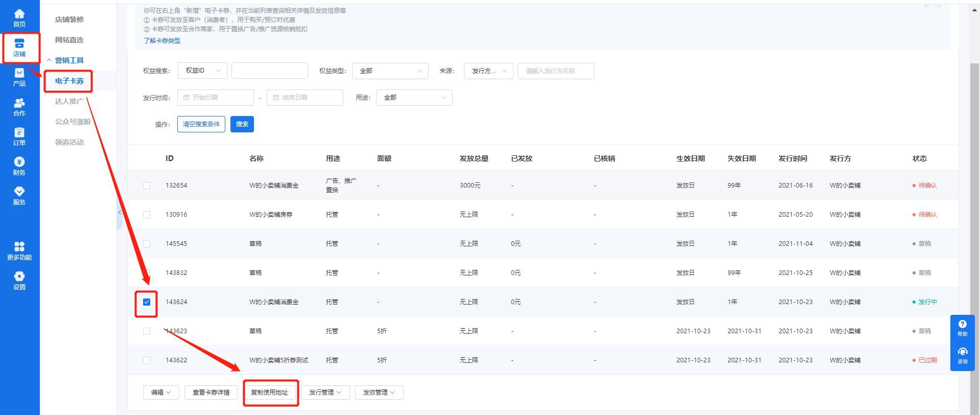Click the name W的小卖铺房券
This screenshot has height=415, width=980.
click(x=271, y=215)
